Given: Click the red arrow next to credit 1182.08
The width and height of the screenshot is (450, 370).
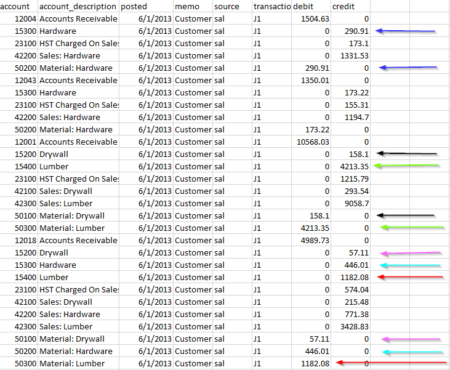Looking at the screenshot, I should tap(410, 277).
